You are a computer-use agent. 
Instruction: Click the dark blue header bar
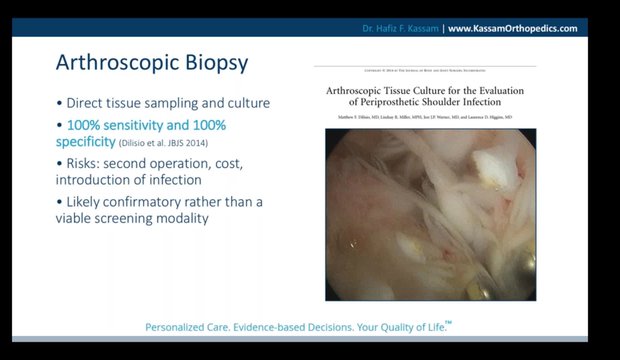click(x=300, y=27)
